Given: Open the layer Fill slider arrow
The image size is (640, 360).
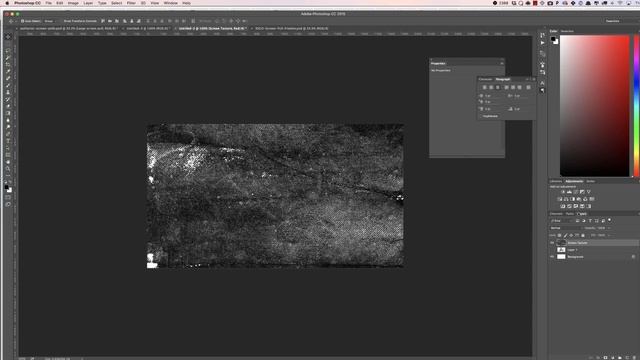Looking at the screenshot, I should tap(609, 236).
